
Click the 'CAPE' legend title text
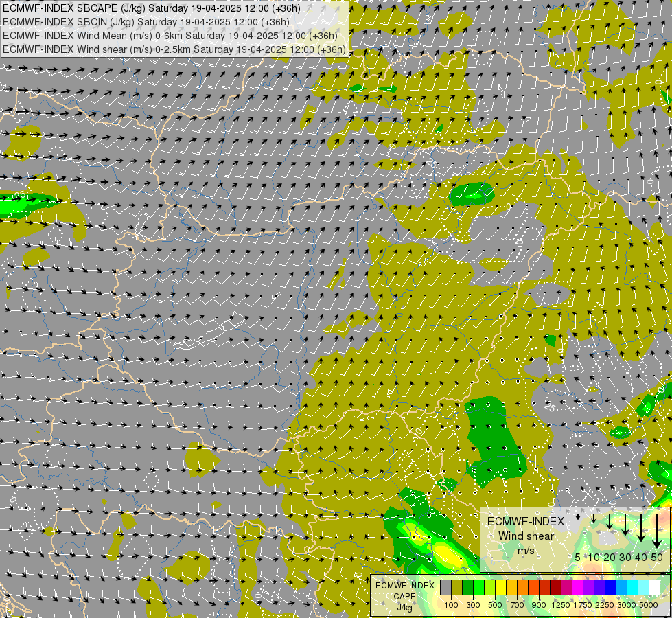pyautogui.click(x=404, y=597)
